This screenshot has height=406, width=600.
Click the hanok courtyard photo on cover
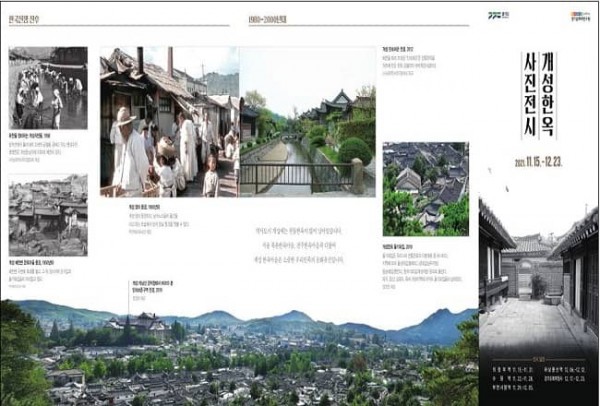(x=538, y=270)
